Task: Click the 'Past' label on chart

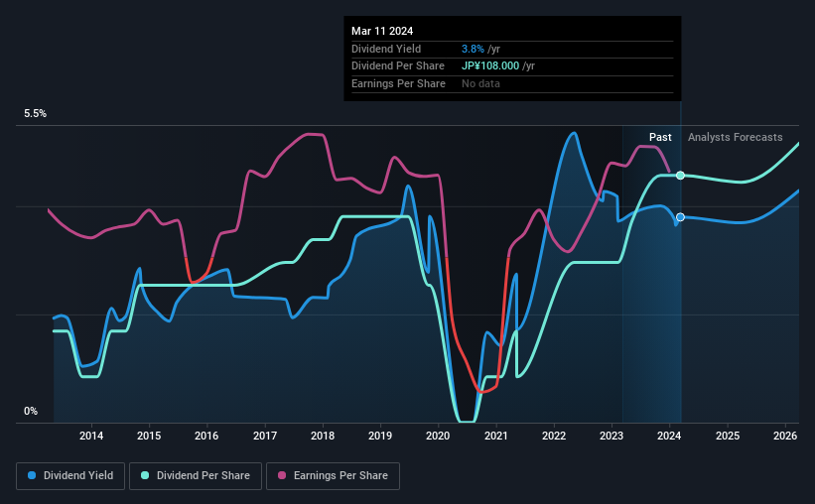Action: (660, 137)
